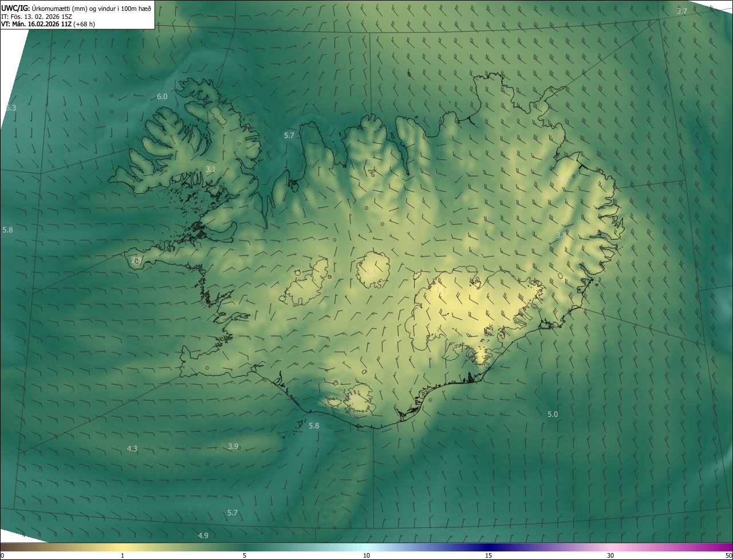Screen dimensions: 733x560
Task: Select the 4.9 value label
Action: 203,536
